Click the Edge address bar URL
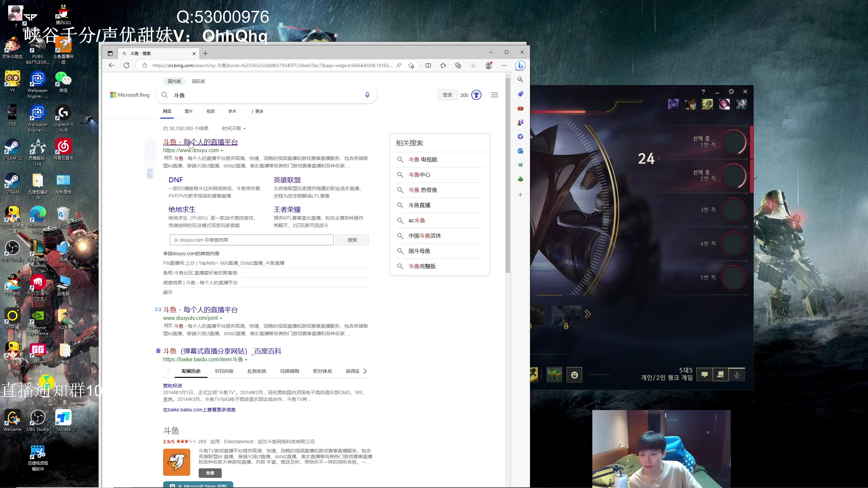 pos(272,65)
